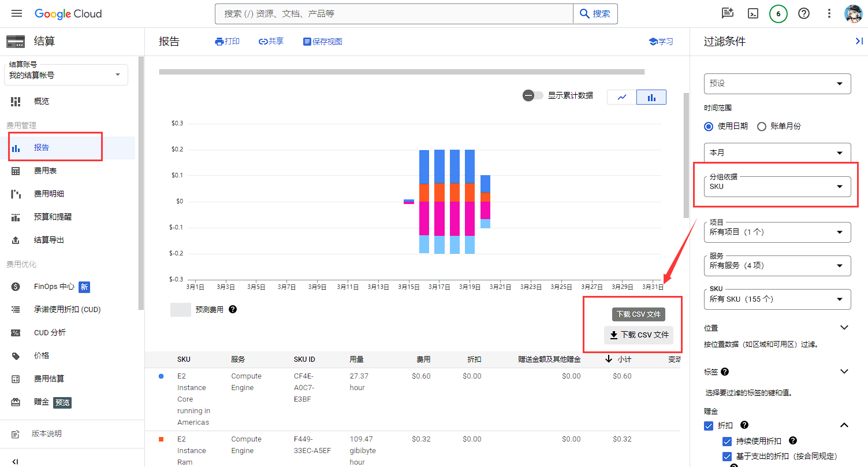
Task: Click the 赠金 gift icon
Action: pos(16,402)
